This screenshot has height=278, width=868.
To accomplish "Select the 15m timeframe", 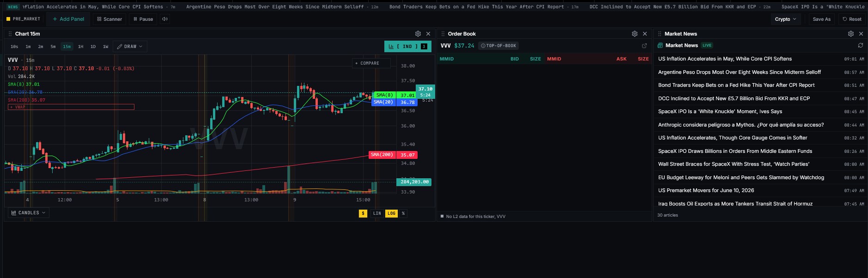I will click(67, 47).
